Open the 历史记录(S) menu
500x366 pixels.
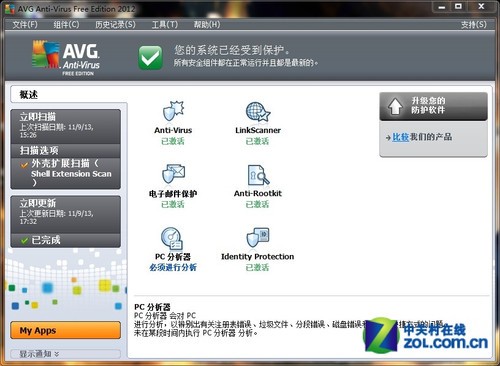115,24
